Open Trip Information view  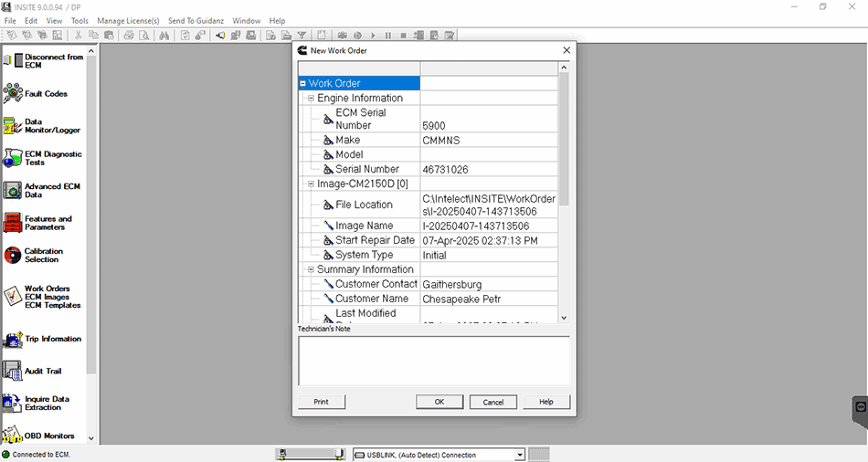point(42,339)
